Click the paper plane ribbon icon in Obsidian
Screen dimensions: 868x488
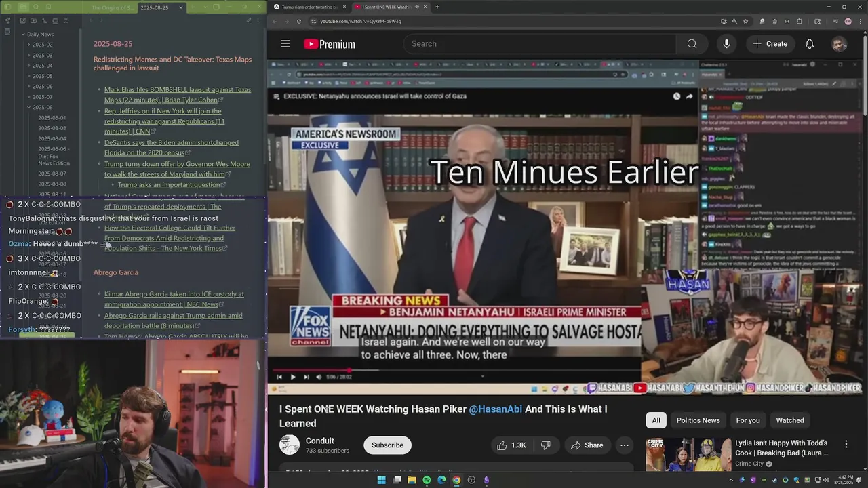pyautogui.click(x=7, y=20)
